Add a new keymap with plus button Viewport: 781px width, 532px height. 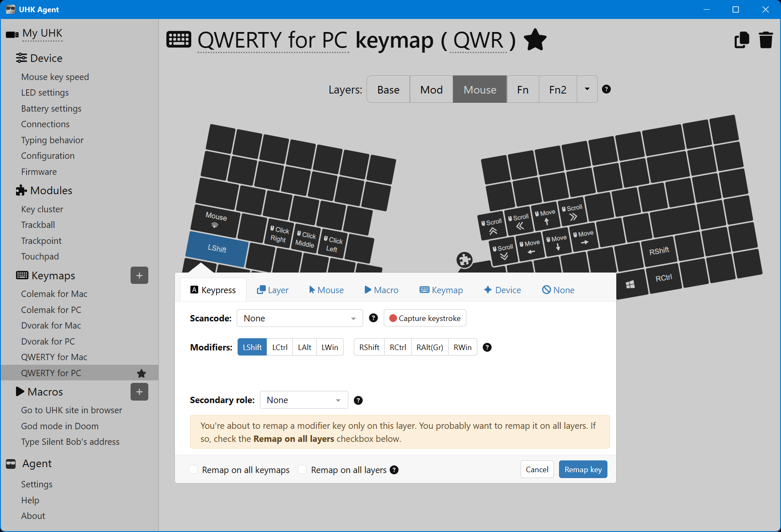coord(139,275)
